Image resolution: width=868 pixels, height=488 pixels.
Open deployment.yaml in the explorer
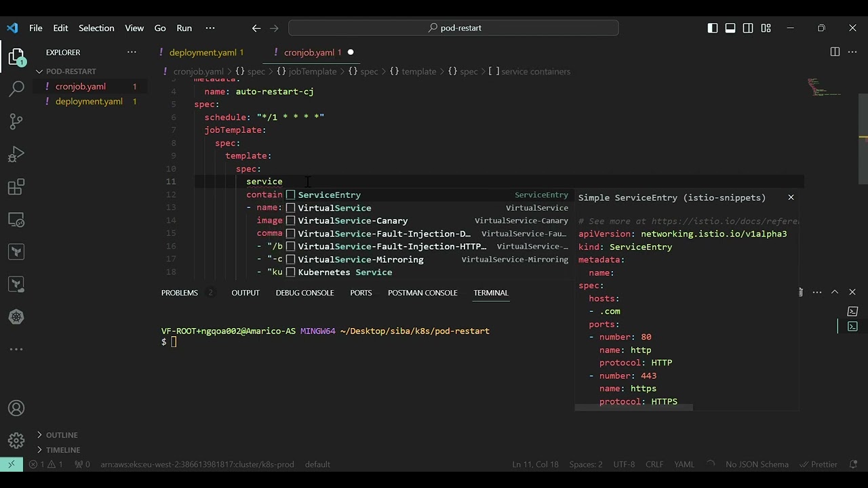(x=89, y=101)
